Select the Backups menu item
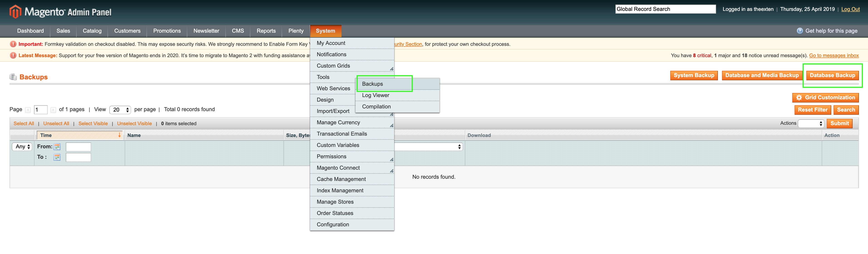 point(384,83)
